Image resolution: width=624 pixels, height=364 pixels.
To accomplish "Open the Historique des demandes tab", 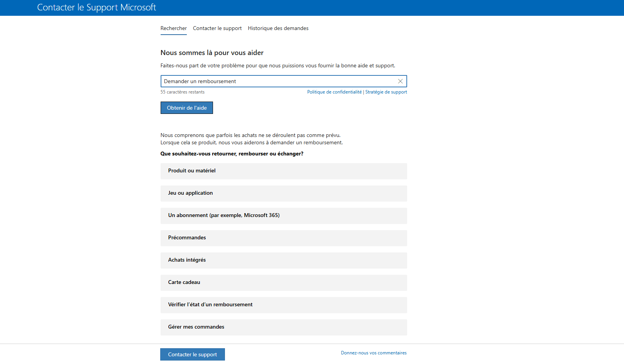I will click(x=278, y=28).
